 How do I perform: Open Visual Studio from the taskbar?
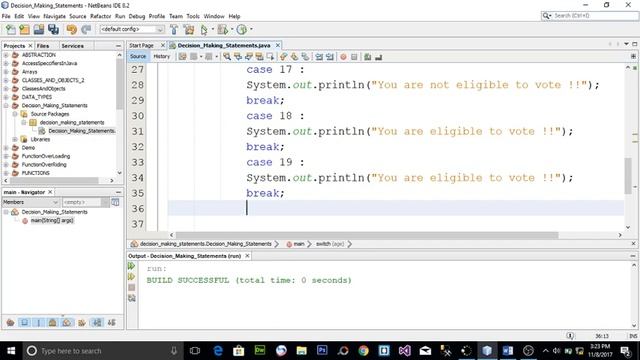point(404,351)
